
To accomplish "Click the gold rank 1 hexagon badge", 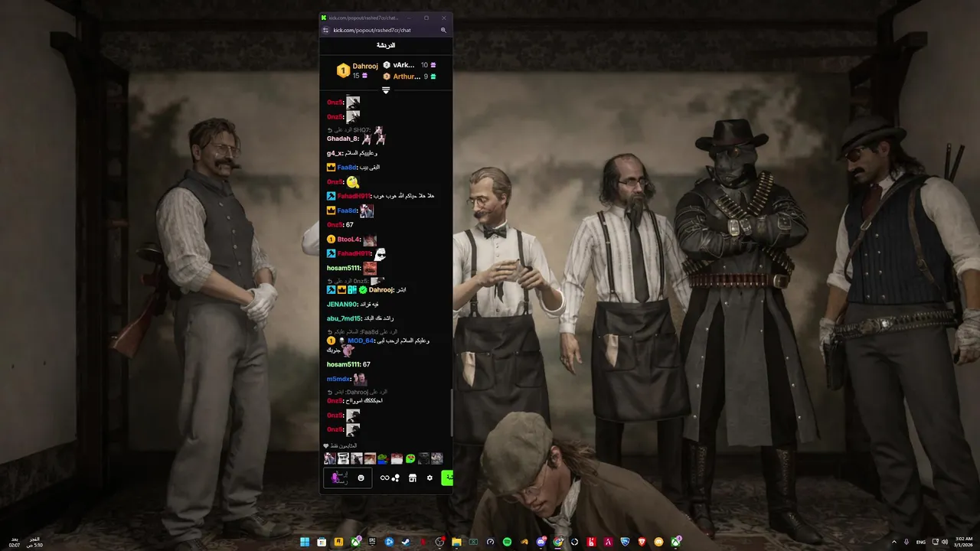I will coord(343,70).
